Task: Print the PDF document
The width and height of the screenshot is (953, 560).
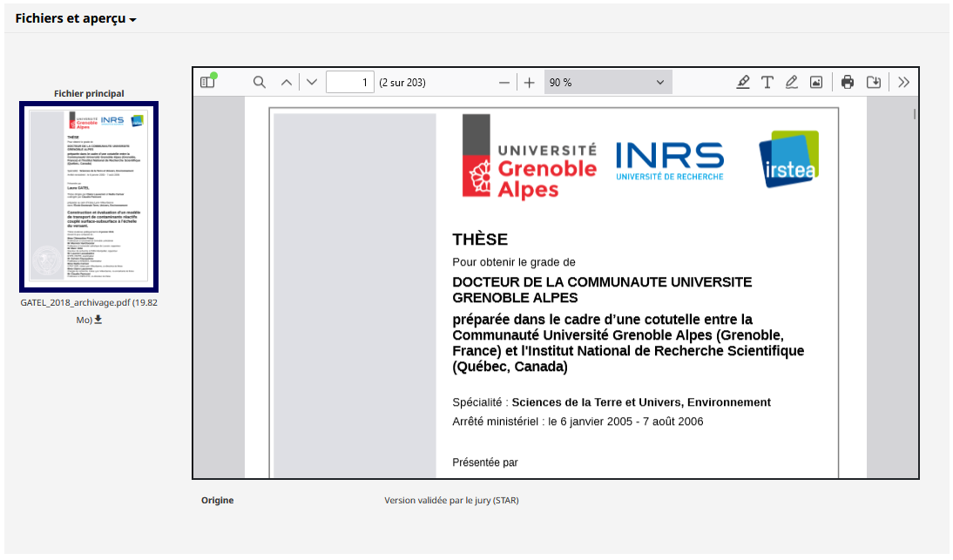Action: (x=848, y=82)
